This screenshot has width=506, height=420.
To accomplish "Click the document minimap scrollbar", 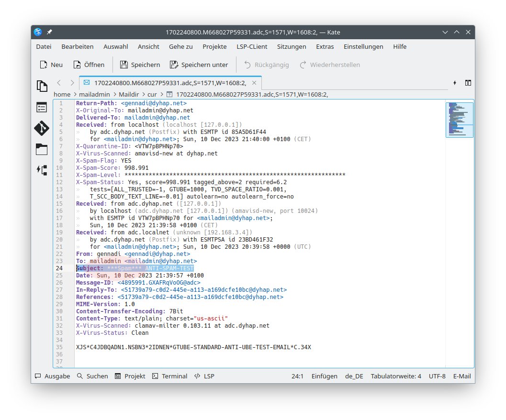I will (x=459, y=120).
